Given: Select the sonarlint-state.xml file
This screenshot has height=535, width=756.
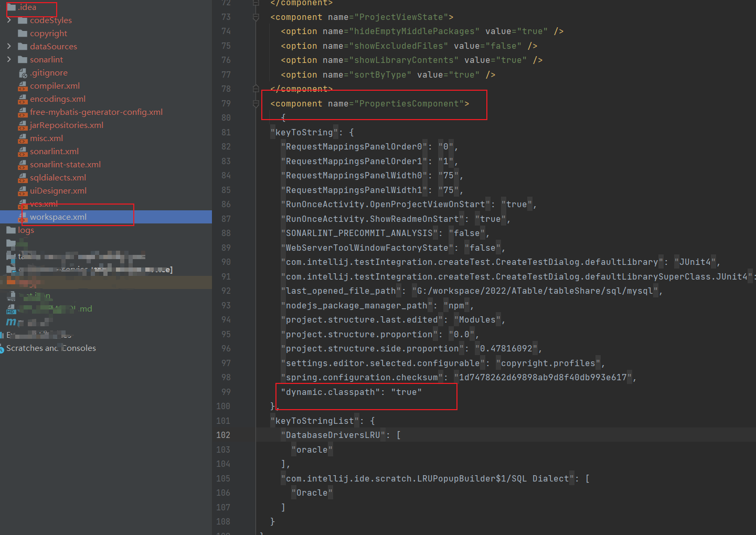Looking at the screenshot, I should 66,164.
